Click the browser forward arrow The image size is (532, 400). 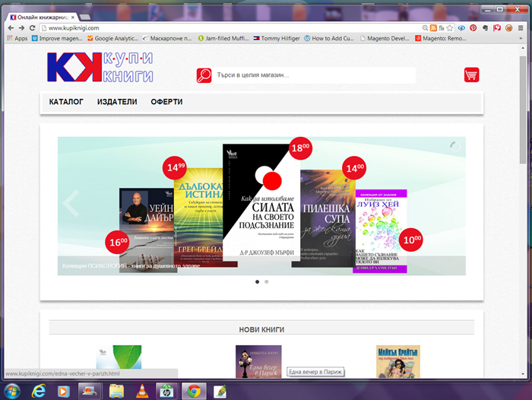coord(21,28)
